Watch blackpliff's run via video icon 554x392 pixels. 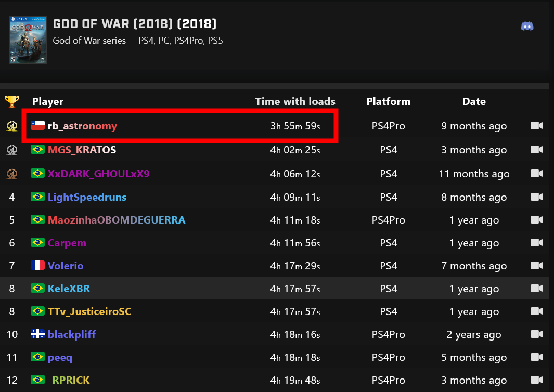click(537, 334)
